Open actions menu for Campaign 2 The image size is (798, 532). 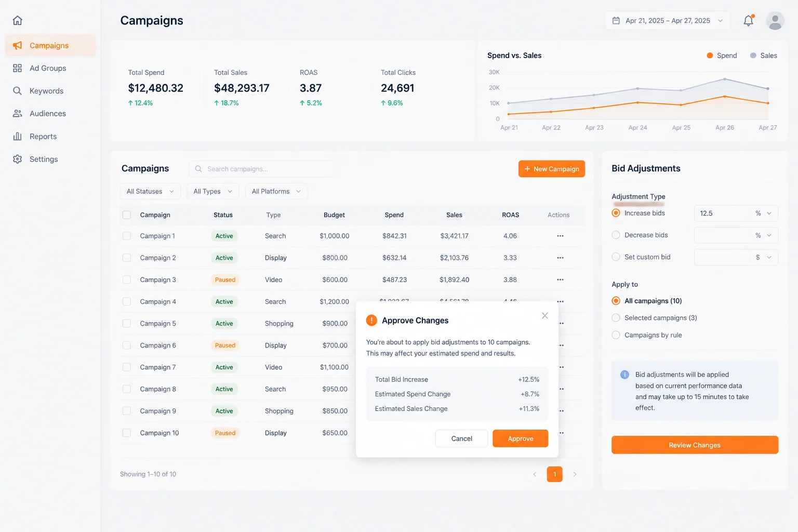(560, 258)
